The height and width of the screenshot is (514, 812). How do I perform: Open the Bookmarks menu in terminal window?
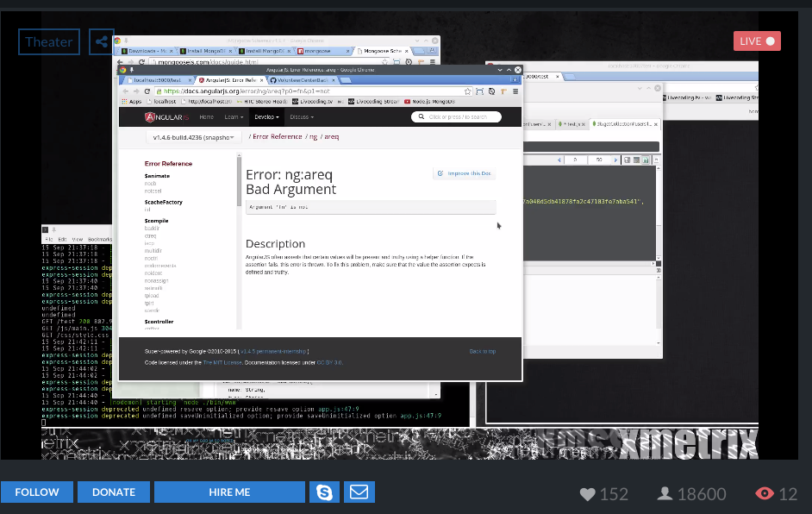point(100,240)
